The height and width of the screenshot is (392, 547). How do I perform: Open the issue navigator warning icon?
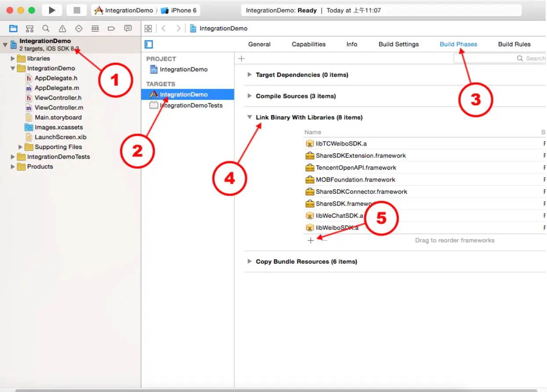(62, 29)
